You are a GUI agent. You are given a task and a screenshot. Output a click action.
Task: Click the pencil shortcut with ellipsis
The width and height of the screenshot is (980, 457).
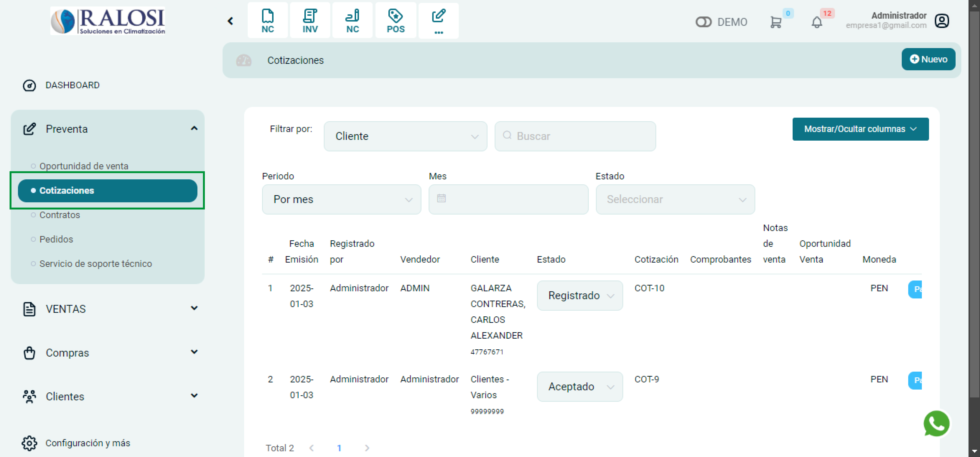pyautogui.click(x=438, y=21)
